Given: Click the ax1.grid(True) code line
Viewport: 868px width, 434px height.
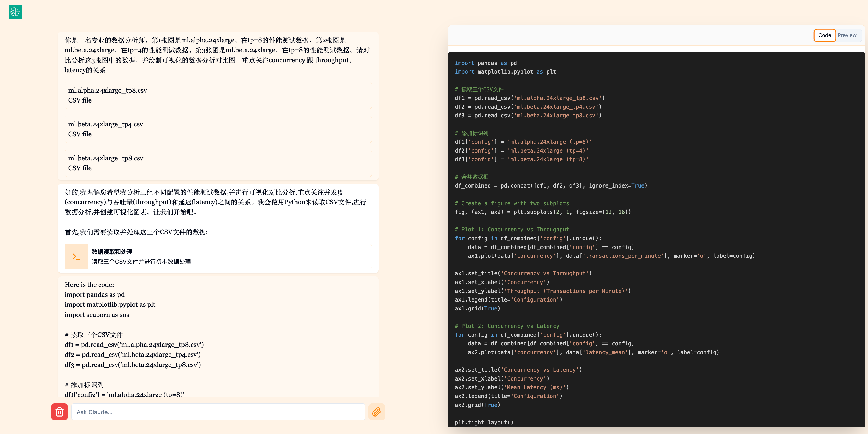Looking at the screenshot, I should 478,308.
